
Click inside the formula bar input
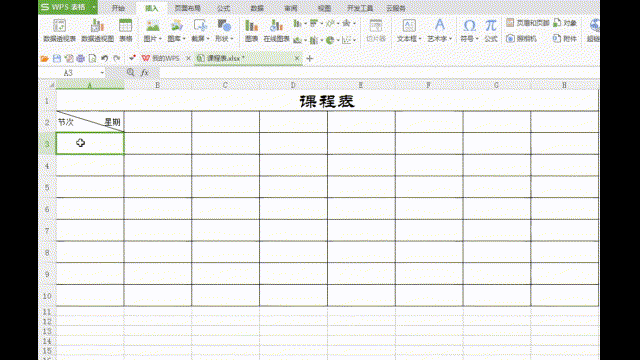click(380, 73)
